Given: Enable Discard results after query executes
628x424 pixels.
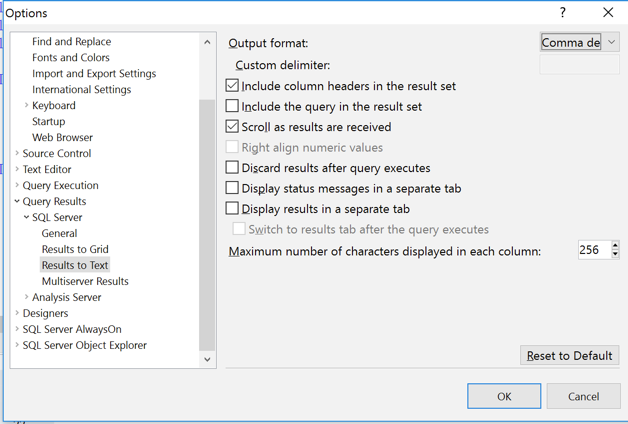Looking at the screenshot, I should click(x=232, y=167).
